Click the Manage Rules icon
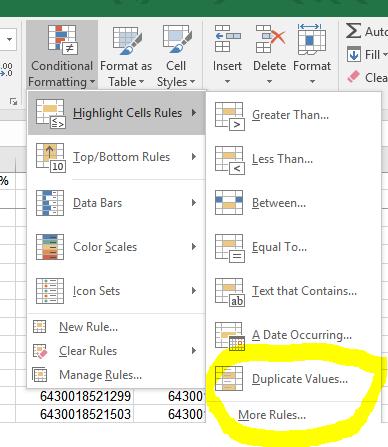 40,375
